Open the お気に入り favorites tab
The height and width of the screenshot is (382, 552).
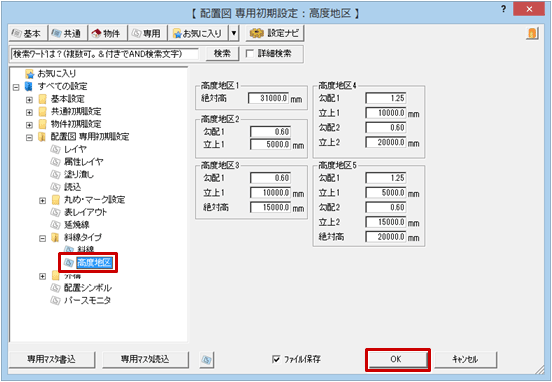point(198,33)
